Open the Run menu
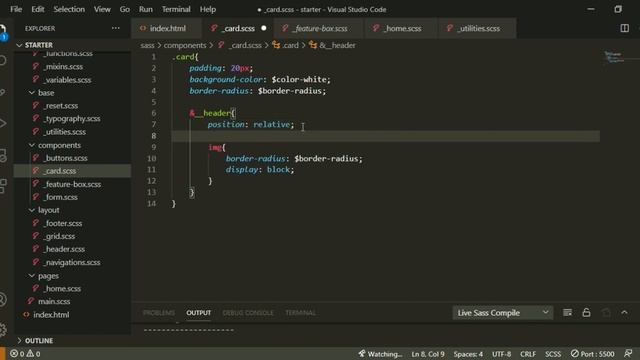 coord(145,9)
